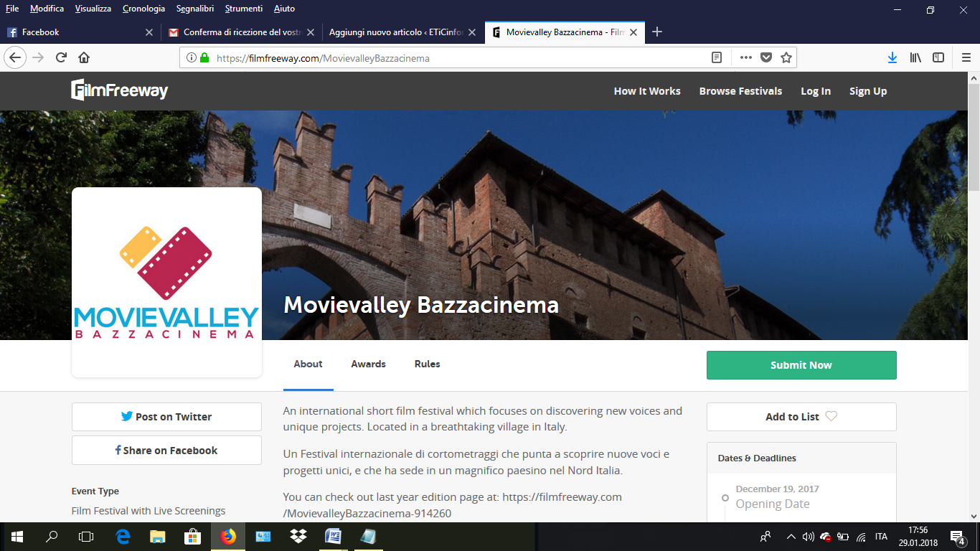Switch to Aggiungi nuovo articolo tab

pos(402,32)
